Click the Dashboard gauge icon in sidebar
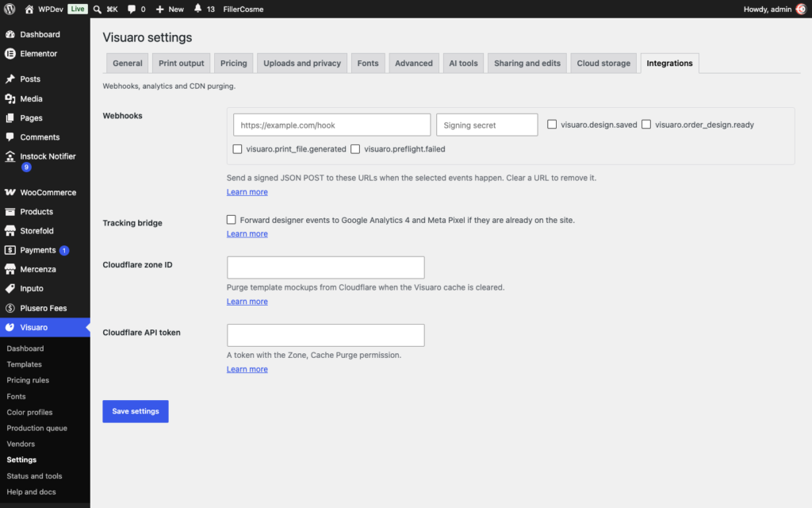 point(10,34)
